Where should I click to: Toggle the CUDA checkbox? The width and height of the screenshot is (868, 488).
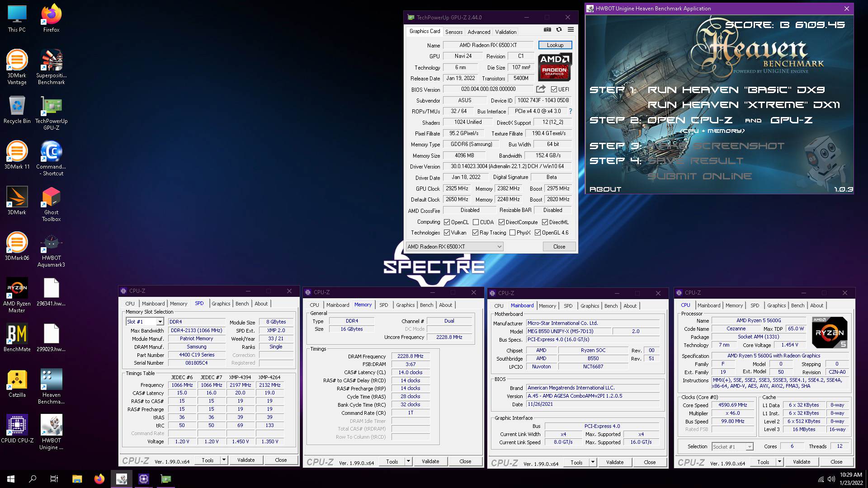pyautogui.click(x=476, y=222)
